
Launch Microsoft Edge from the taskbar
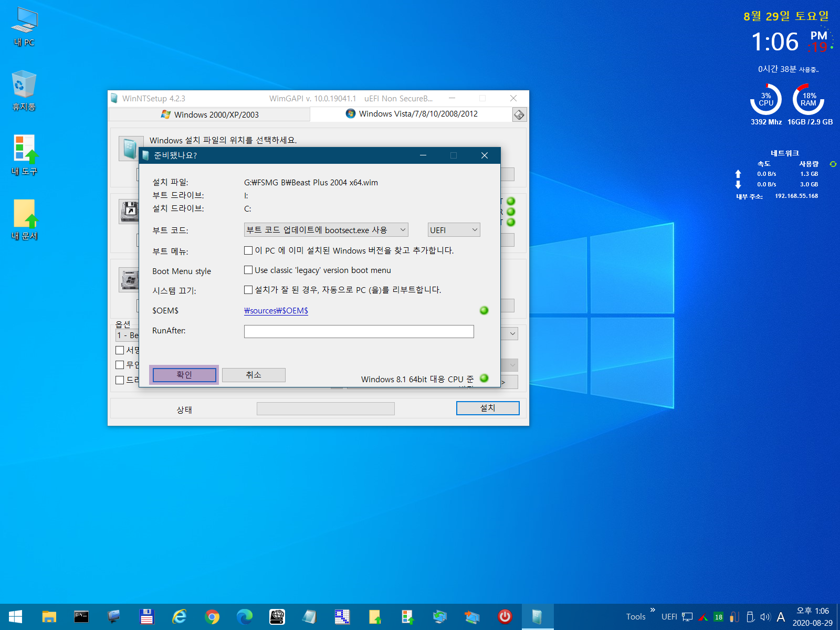tap(245, 617)
